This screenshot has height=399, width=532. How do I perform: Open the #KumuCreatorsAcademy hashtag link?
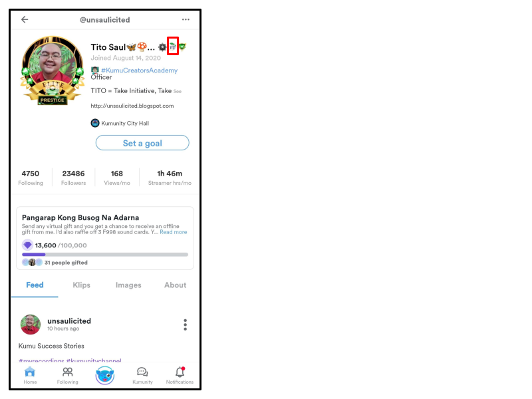(x=139, y=70)
